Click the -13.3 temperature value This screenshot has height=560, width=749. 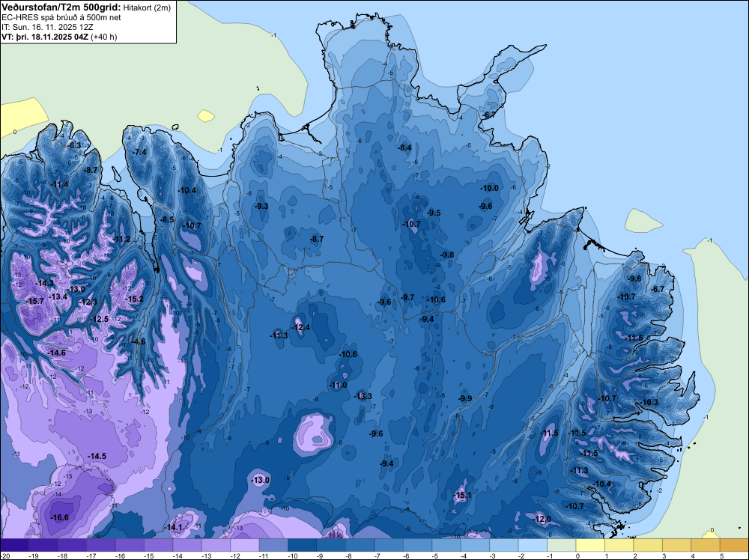click(363, 396)
